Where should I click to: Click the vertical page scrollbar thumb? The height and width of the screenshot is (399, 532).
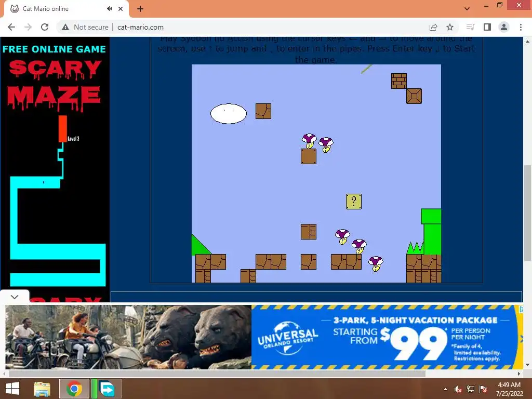point(527,212)
